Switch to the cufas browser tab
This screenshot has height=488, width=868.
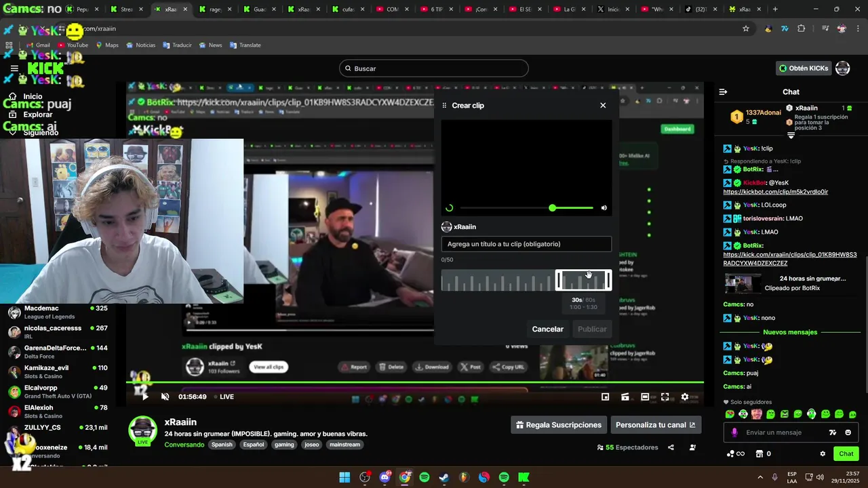click(348, 9)
